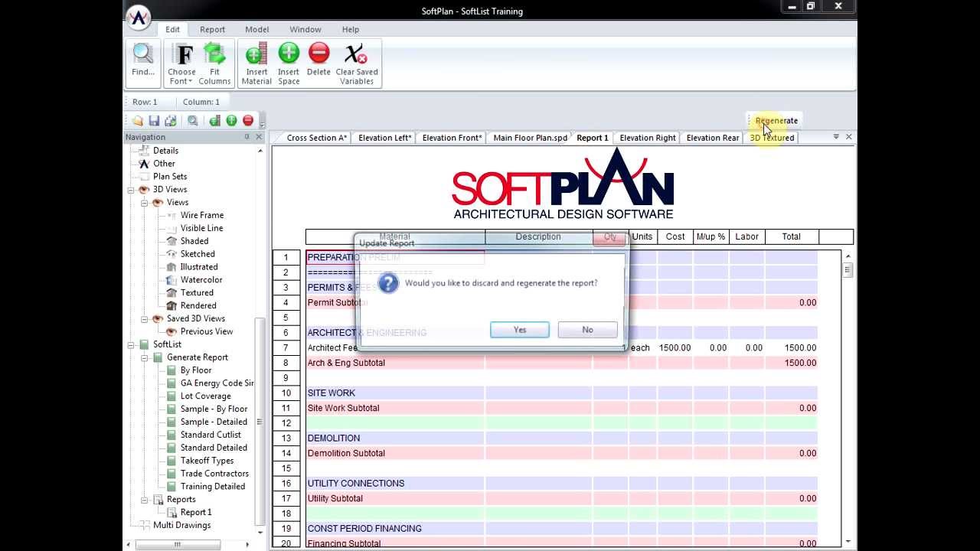Open the Report ribbon tab
The height and width of the screenshot is (551, 980).
(x=212, y=29)
